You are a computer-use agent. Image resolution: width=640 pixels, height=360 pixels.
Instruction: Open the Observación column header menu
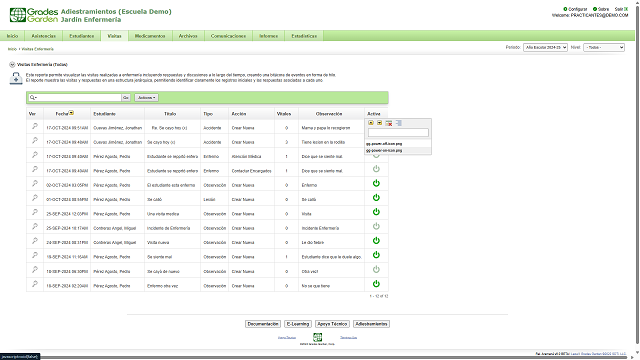[x=329, y=114]
